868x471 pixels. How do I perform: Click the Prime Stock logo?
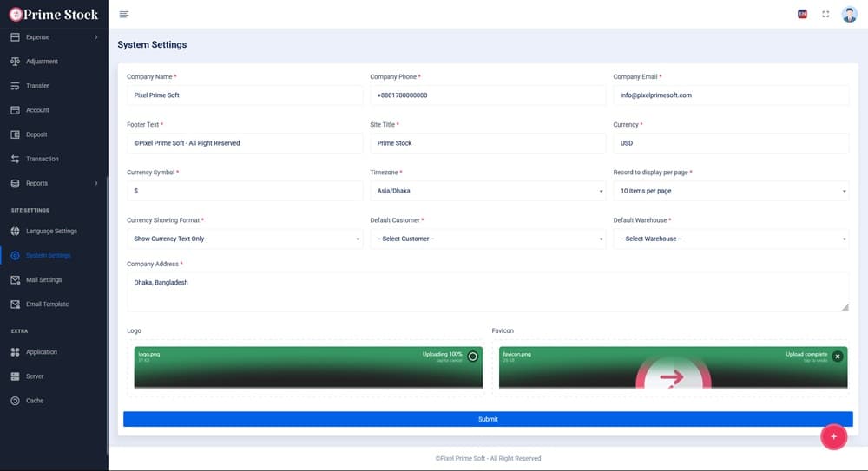pos(54,15)
